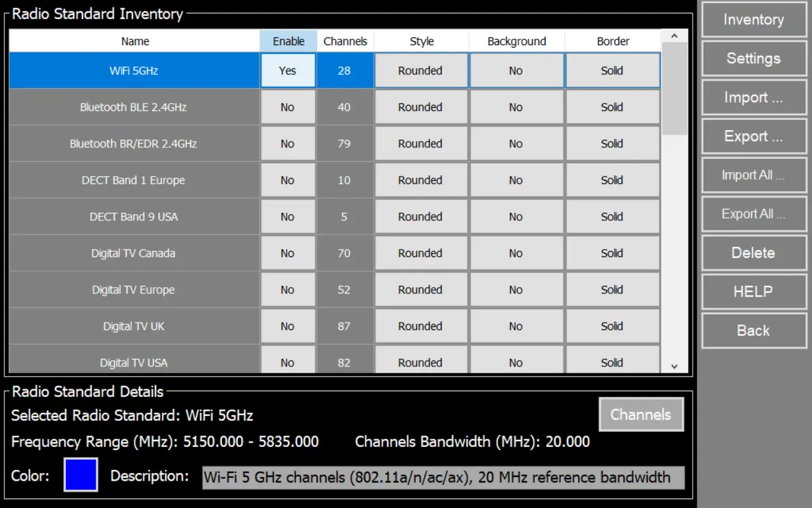Click the Import ... button
Screen dimensions: 812x508
click(x=754, y=98)
